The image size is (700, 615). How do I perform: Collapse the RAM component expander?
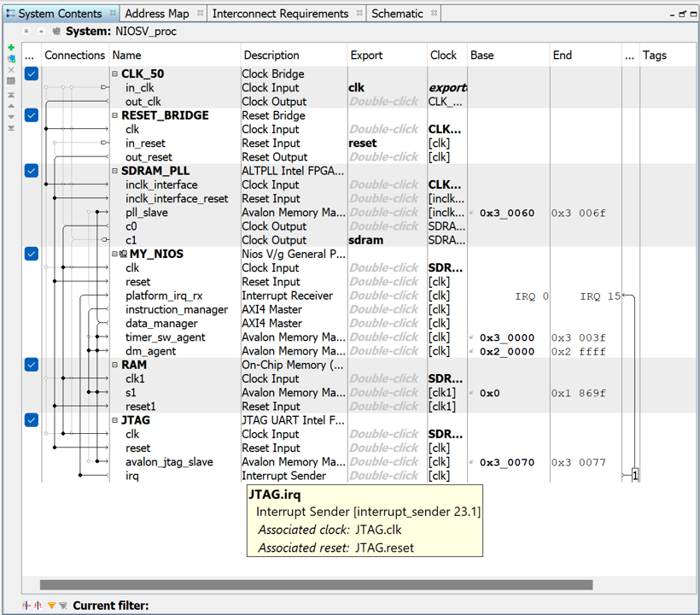pos(115,365)
